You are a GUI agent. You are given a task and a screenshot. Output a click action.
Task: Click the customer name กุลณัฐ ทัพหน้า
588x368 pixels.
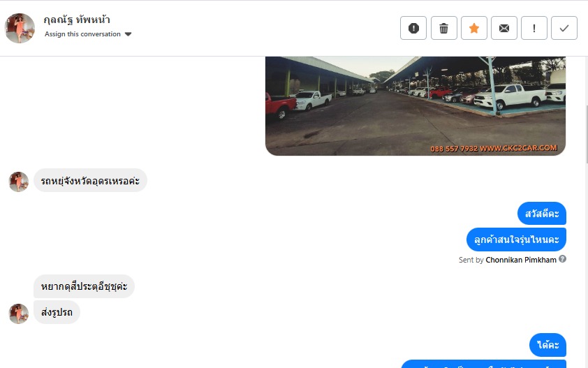point(77,20)
